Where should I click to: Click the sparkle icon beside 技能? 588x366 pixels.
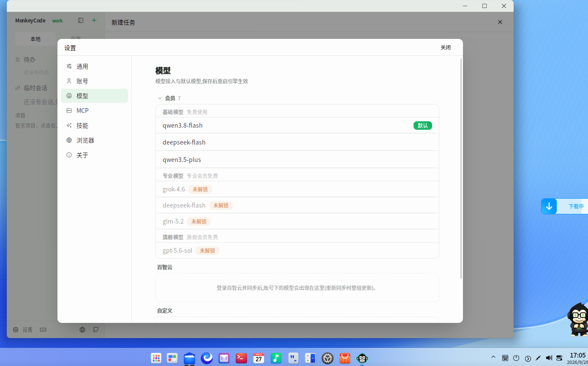69,126
